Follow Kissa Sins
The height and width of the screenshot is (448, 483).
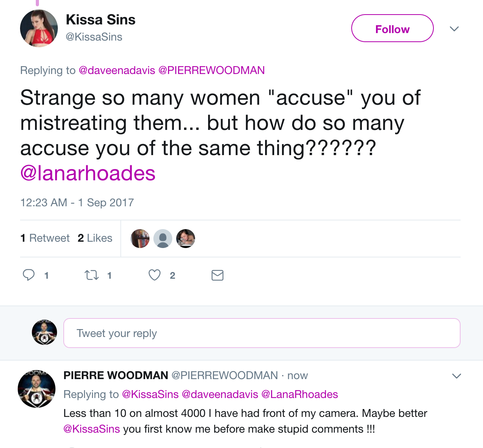coord(392,28)
